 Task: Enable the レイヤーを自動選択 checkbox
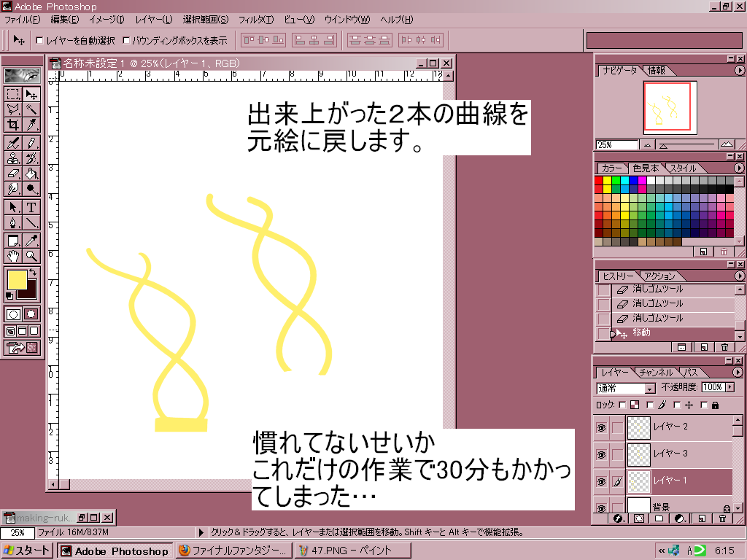pyautogui.click(x=39, y=41)
